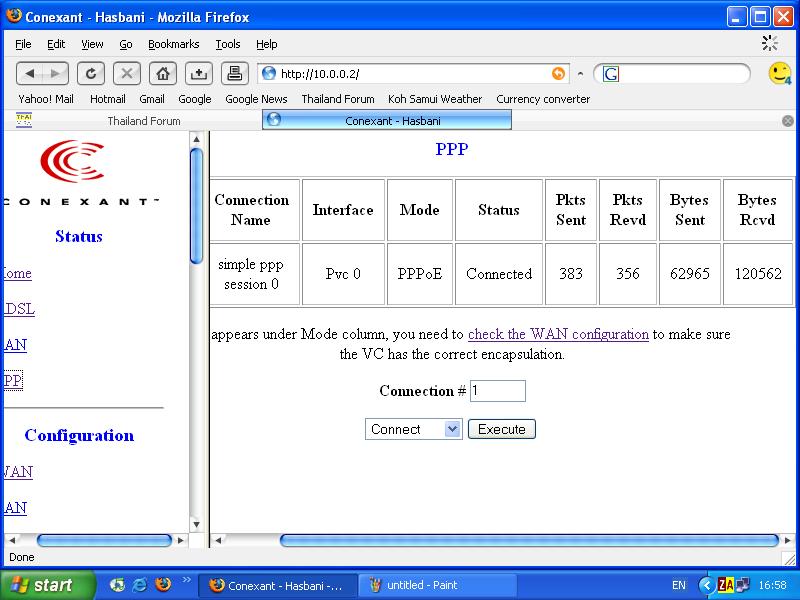
Task: Close the current tab with the X
Action: point(787,121)
